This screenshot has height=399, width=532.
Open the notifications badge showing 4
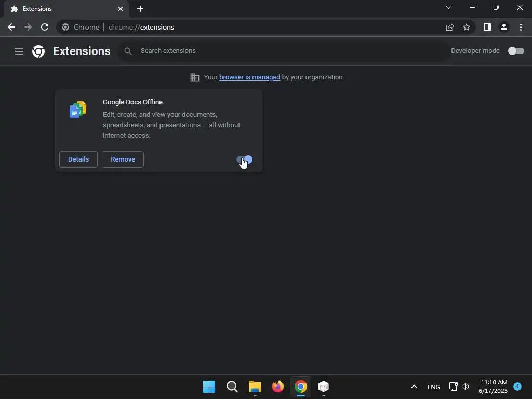click(517, 386)
